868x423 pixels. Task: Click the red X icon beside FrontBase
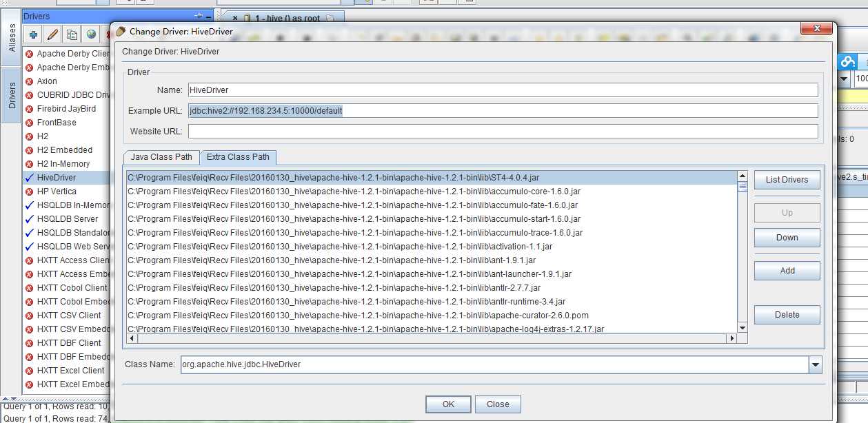pos(30,123)
